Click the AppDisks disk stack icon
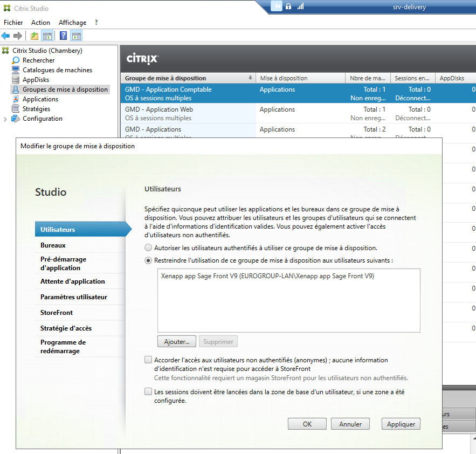Viewport: 476px width, 454px height. tap(16, 80)
